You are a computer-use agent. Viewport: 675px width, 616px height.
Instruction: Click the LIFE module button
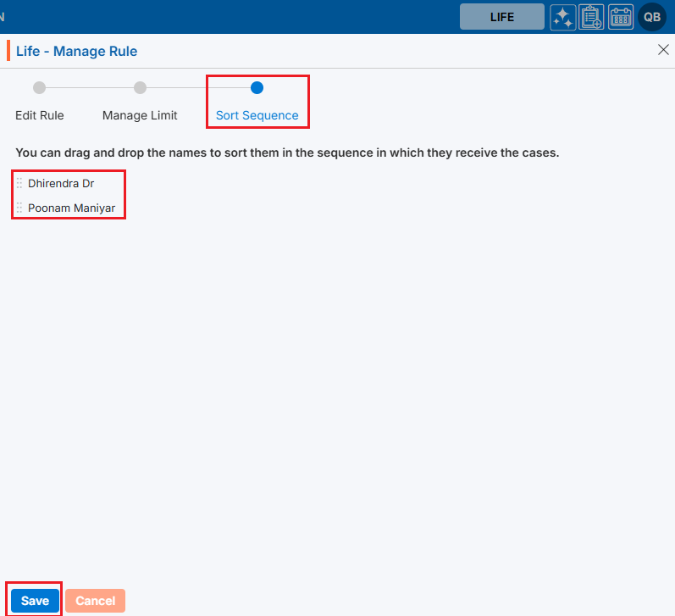(x=501, y=17)
